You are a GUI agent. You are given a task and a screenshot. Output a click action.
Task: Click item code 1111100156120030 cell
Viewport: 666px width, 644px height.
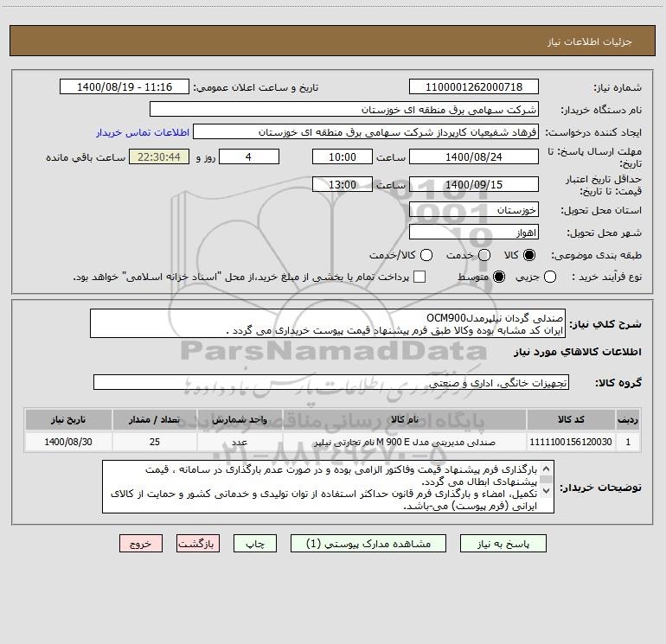(x=571, y=442)
